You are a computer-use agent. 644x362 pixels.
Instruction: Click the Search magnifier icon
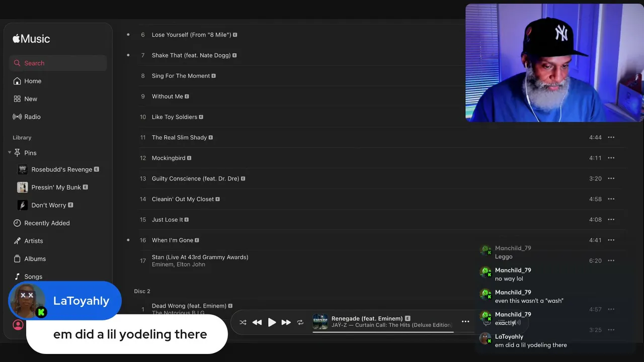[x=18, y=63]
